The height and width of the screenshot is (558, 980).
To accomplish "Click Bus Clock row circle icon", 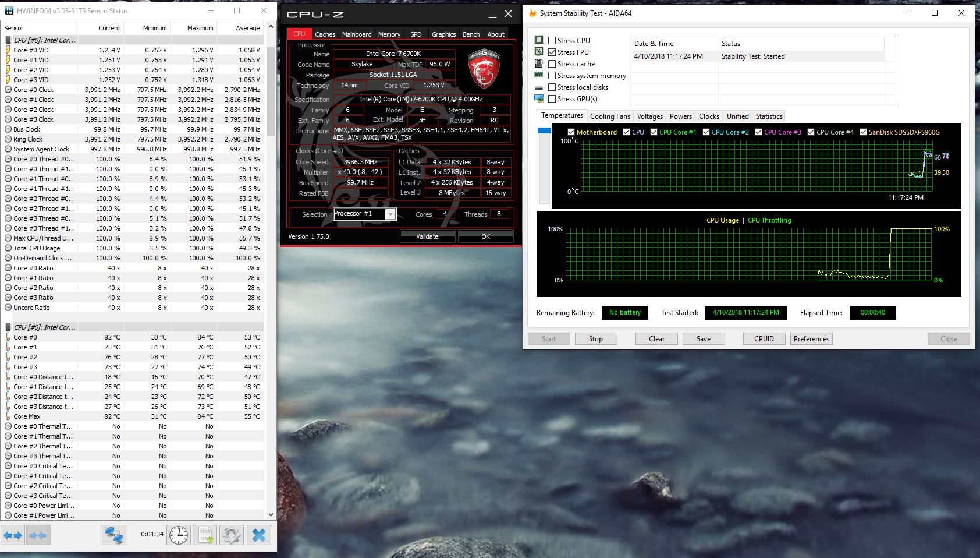I will [8, 129].
